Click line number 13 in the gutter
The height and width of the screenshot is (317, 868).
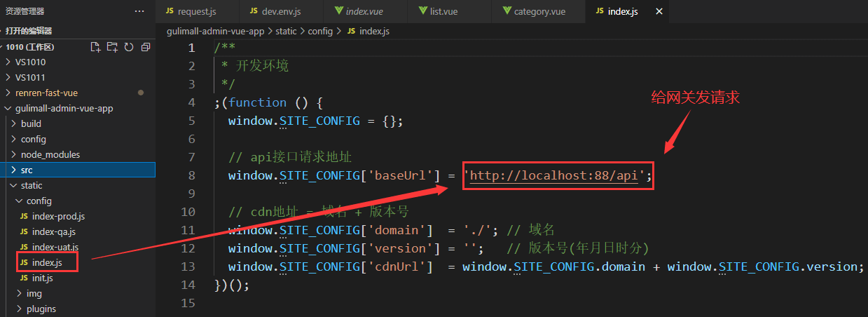(188, 267)
